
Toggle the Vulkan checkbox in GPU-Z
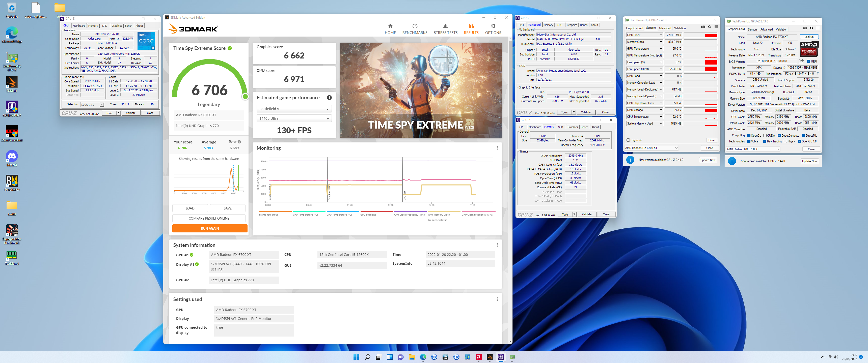tap(749, 141)
